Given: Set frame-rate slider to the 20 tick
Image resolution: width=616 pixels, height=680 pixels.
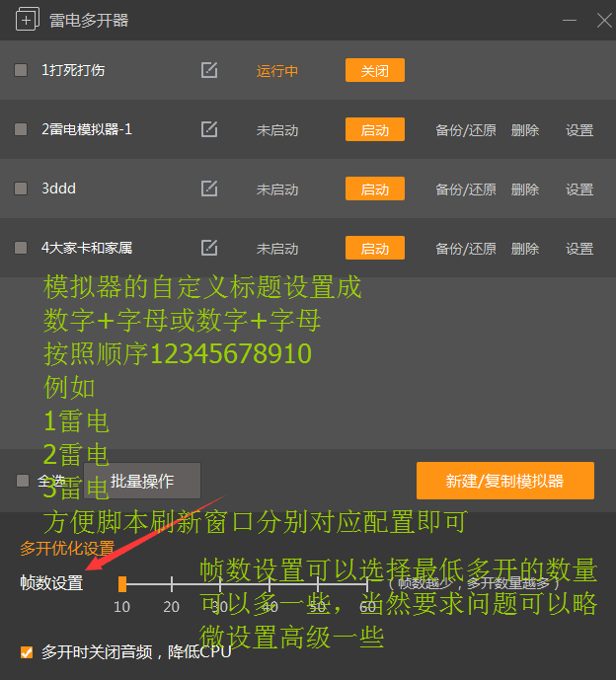Looking at the screenshot, I should [x=172, y=584].
